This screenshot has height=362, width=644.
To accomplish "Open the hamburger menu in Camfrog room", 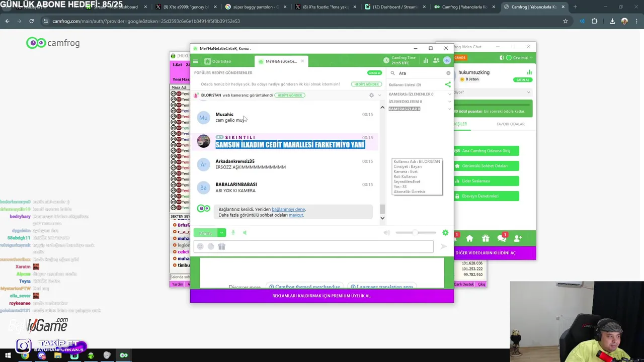I will click(196, 61).
